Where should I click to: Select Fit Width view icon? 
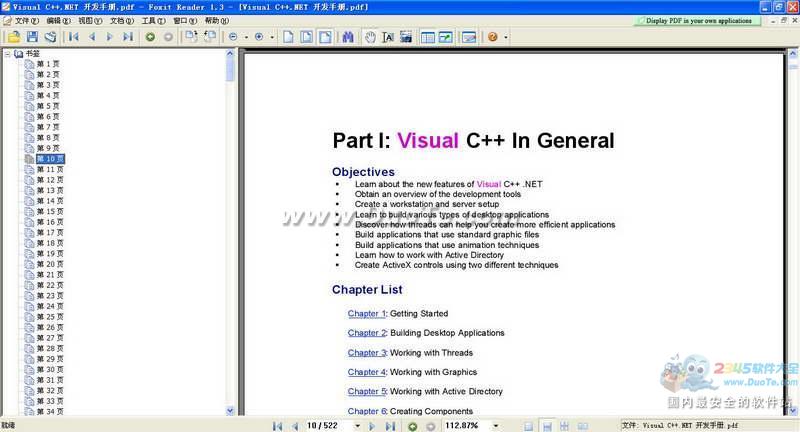(x=325, y=37)
